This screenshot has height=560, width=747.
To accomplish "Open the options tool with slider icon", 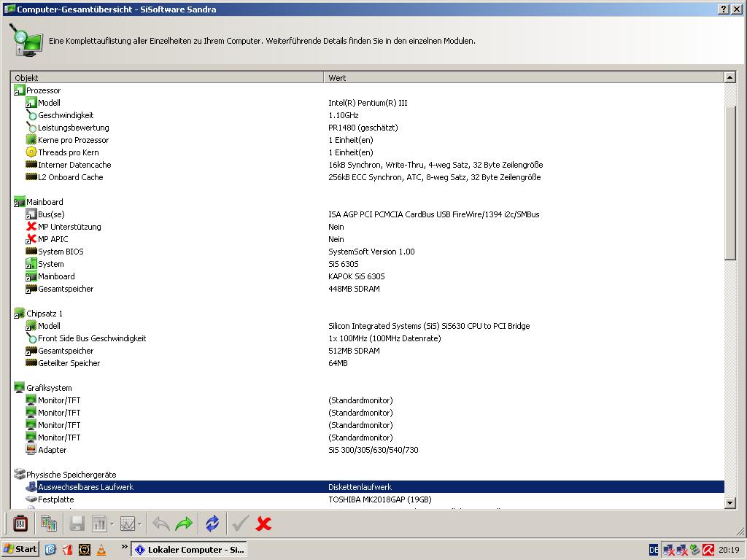I will pyautogui.click(x=20, y=524).
